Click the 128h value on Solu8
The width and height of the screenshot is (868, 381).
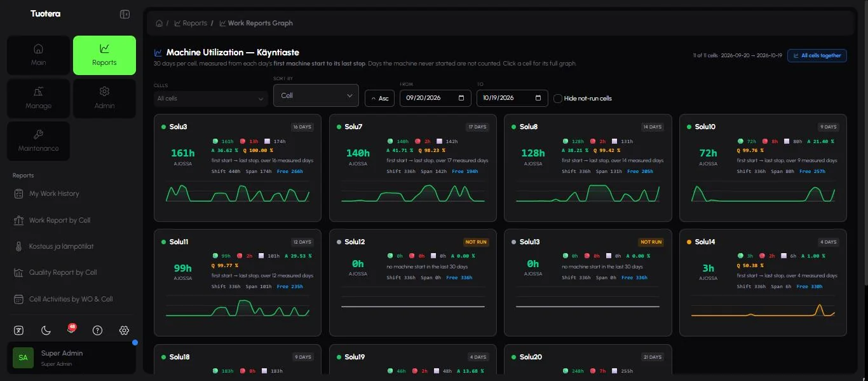(x=532, y=153)
